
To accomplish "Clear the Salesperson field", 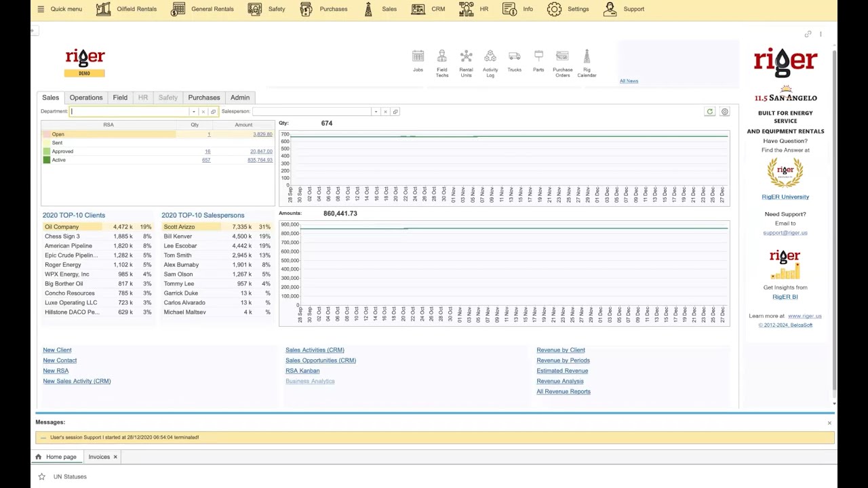I will tap(385, 112).
